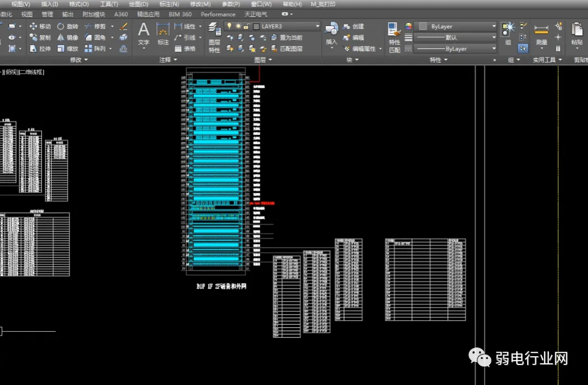Expand the 块 panel
588x385 pixels.
click(x=352, y=60)
